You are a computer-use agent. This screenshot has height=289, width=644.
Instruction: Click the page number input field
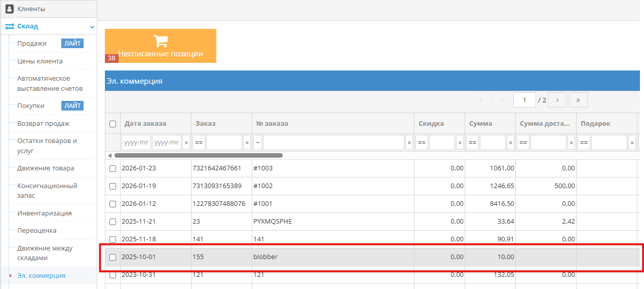(x=524, y=100)
